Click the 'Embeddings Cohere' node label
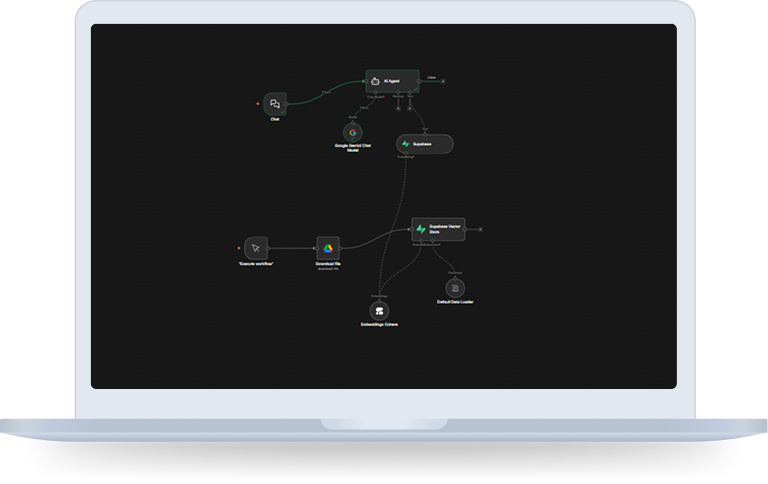This screenshot has height=484, width=768. click(380, 325)
